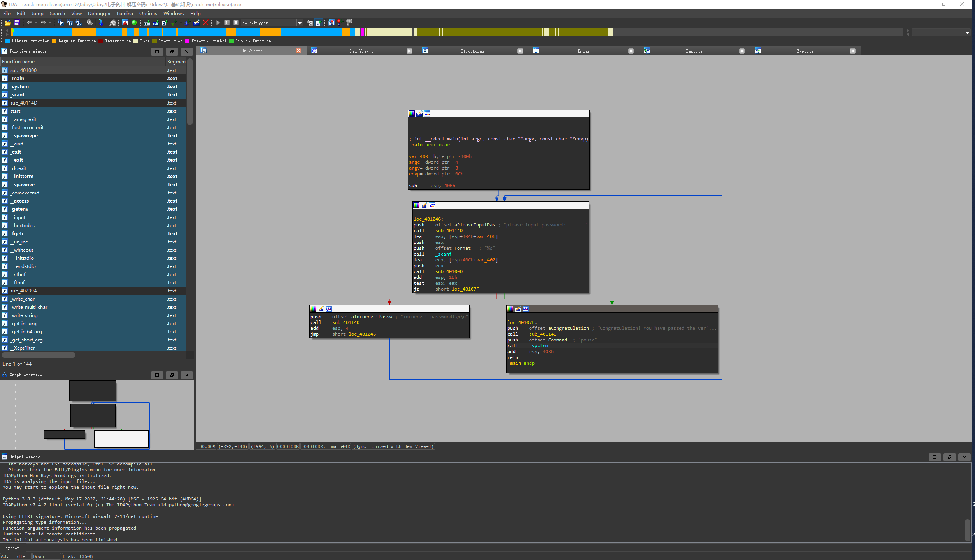Click the blue down arrow jump icon
The height and width of the screenshot is (560, 975).
coord(101,23)
